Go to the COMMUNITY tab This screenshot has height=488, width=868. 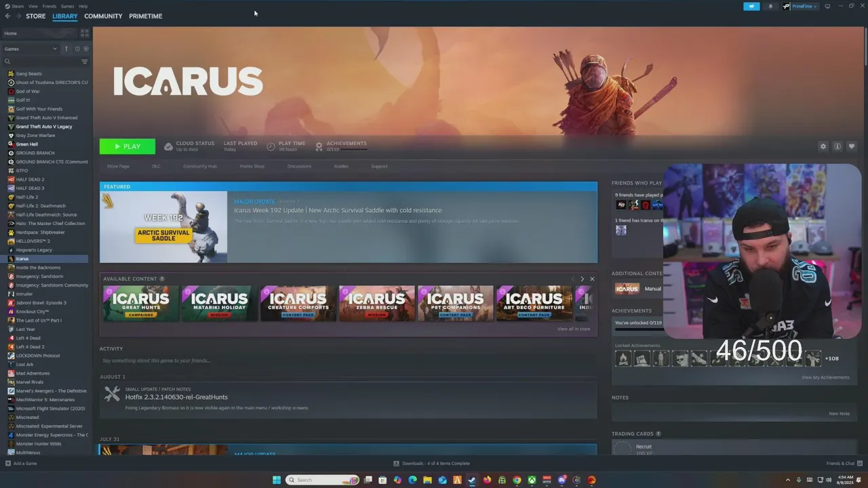click(103, 16)
